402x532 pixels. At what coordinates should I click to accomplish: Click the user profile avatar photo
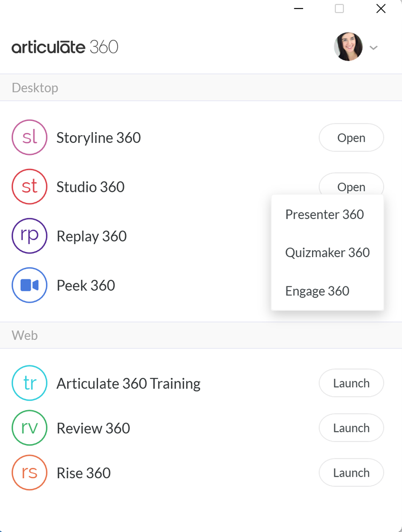tap(348, 47)
